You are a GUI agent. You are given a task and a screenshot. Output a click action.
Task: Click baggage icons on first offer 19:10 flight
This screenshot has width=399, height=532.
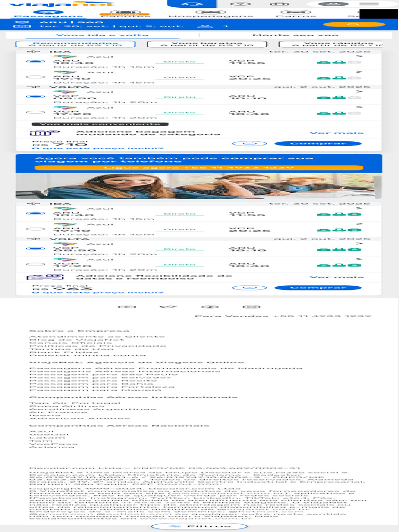click(339, 78)
